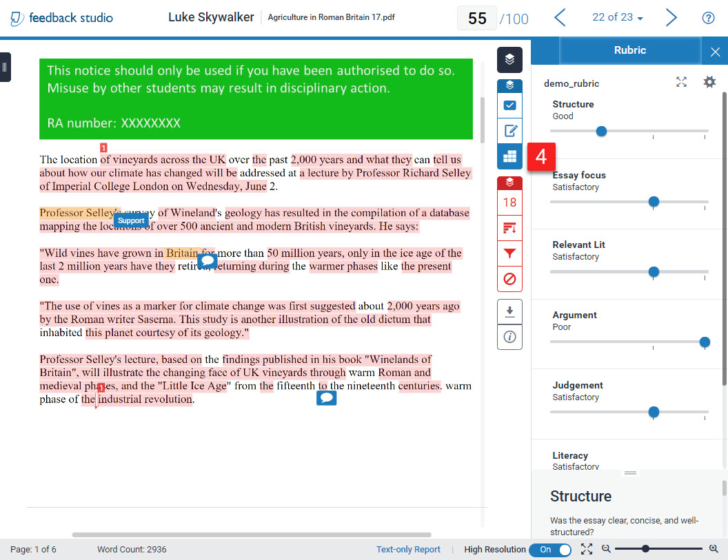Go to the next student paper

click(x=671, y=18)
